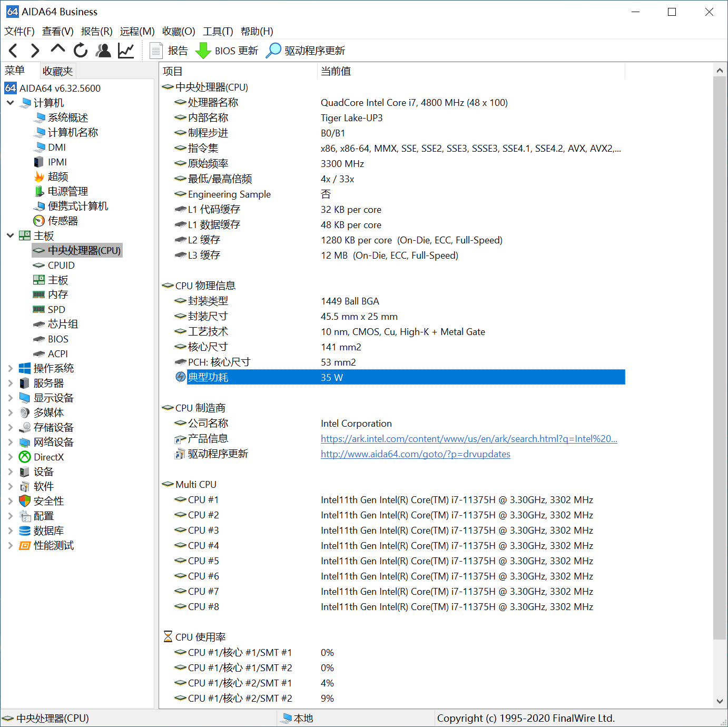728x727 pixels.
Task: Click the 报告 toolbar button label
Action: (178, 51)
